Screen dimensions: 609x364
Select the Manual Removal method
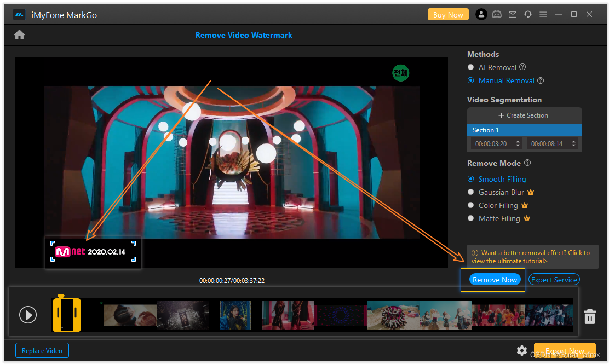471,80
